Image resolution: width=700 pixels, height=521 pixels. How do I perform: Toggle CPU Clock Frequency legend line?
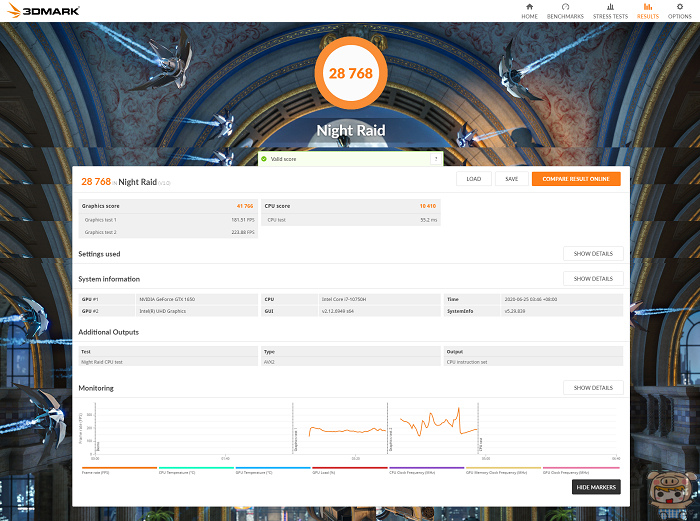click(426, 470)
